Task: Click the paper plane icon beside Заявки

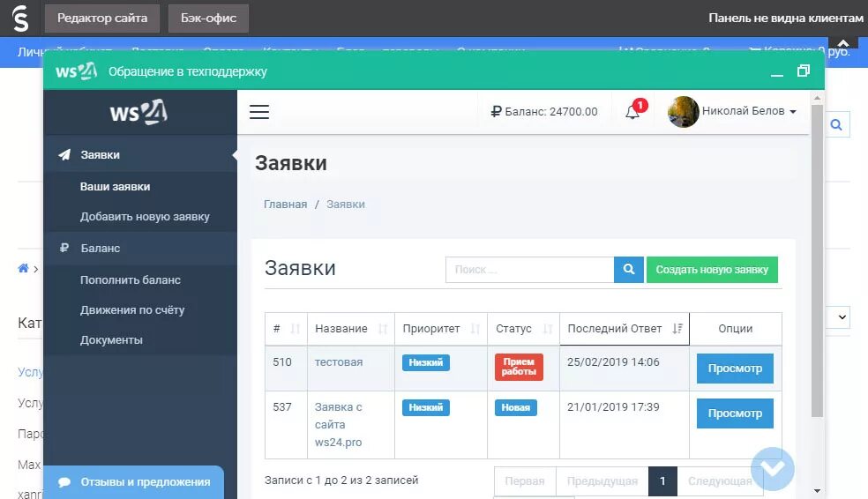Action: (64, 155)
